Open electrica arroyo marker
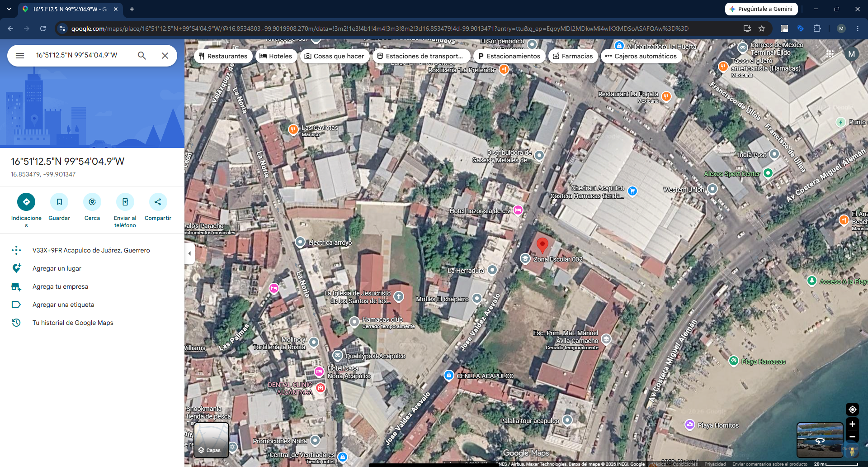This screenshot has height=467, width=868. pos(300,242)
